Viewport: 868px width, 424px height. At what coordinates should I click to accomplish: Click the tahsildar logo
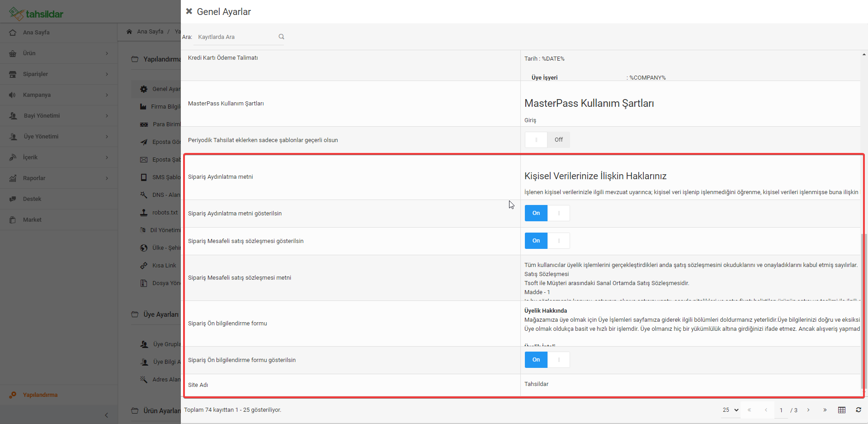36,14
